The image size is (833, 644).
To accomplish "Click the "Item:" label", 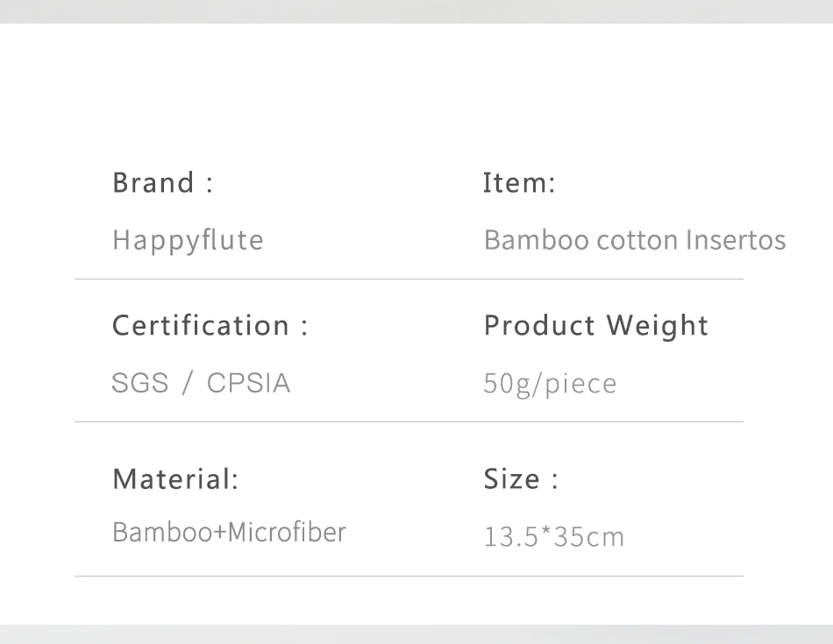I will (x=519, y=183).
